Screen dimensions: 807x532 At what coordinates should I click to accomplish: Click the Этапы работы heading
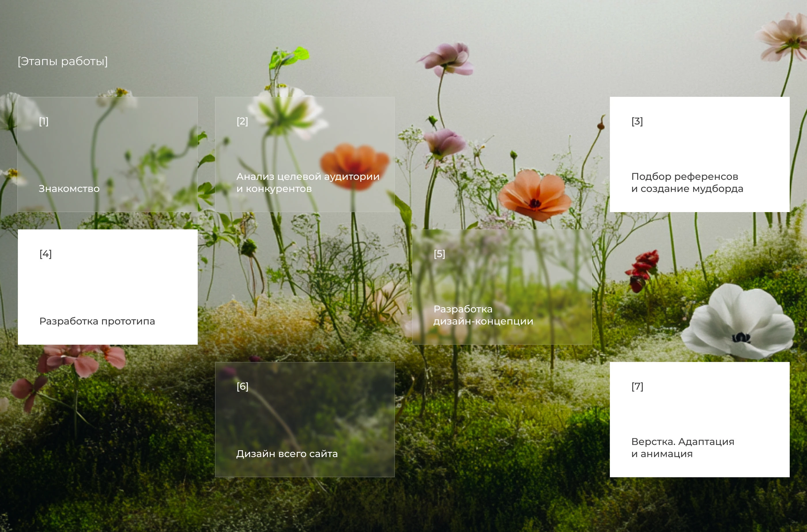click(63, 61)
